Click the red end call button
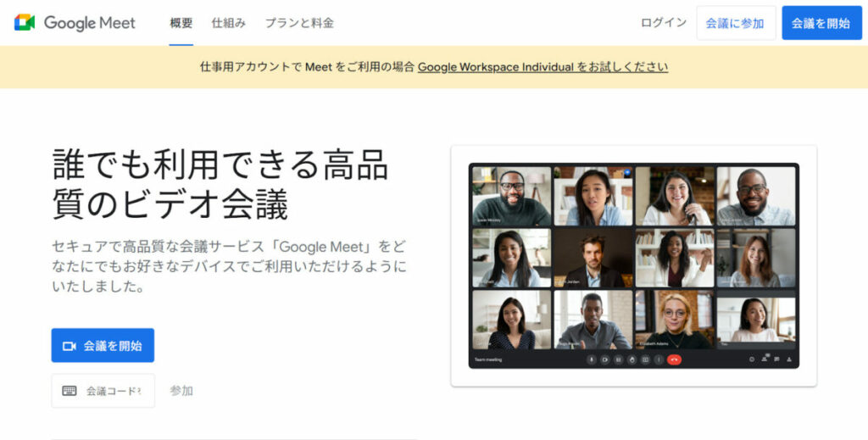The image size is (868, 440). 674,359
